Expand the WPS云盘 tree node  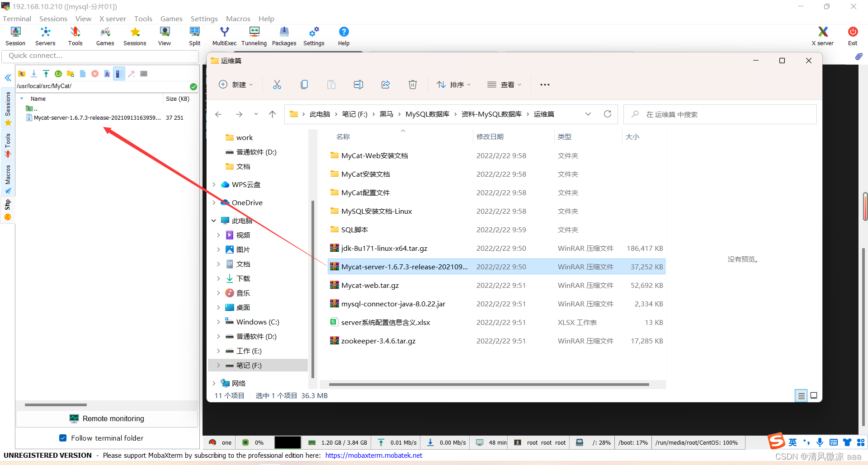214,184
